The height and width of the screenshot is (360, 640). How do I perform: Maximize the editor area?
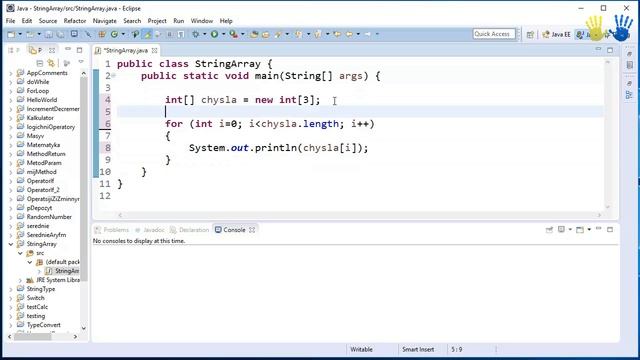[610, 50]
